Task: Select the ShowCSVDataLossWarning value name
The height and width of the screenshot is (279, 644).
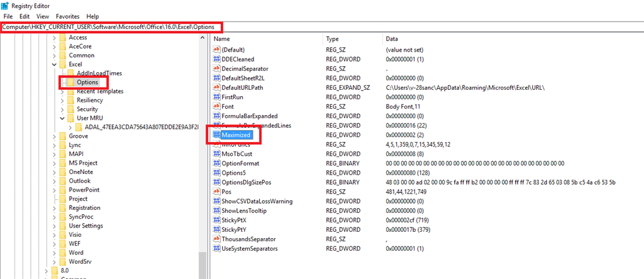Action: (257, 201)
